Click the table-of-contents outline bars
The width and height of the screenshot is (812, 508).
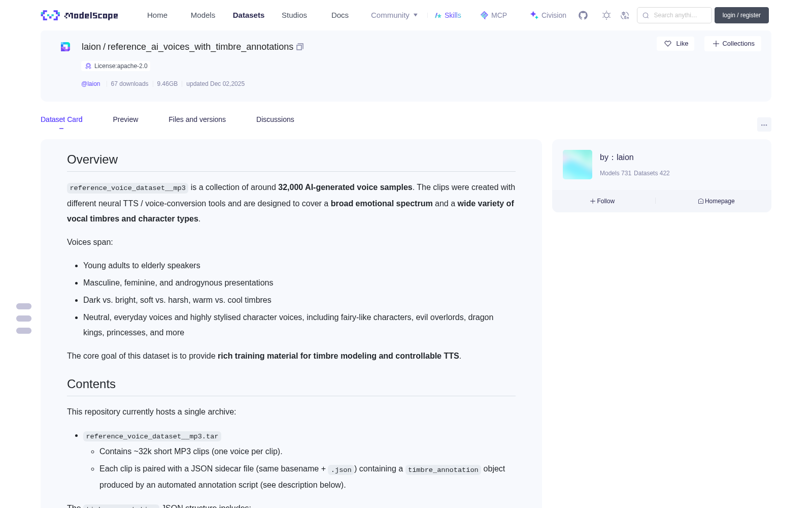pos(24,319)
